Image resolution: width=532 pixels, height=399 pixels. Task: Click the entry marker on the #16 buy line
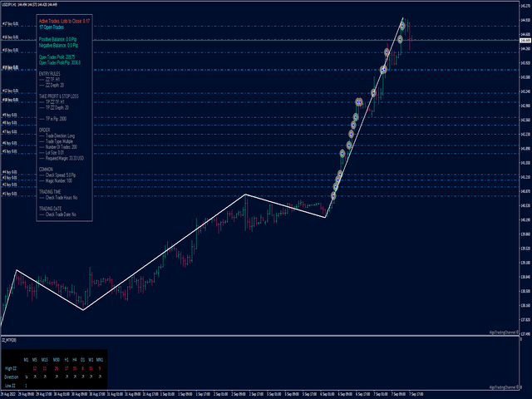(x=400, y=39)
